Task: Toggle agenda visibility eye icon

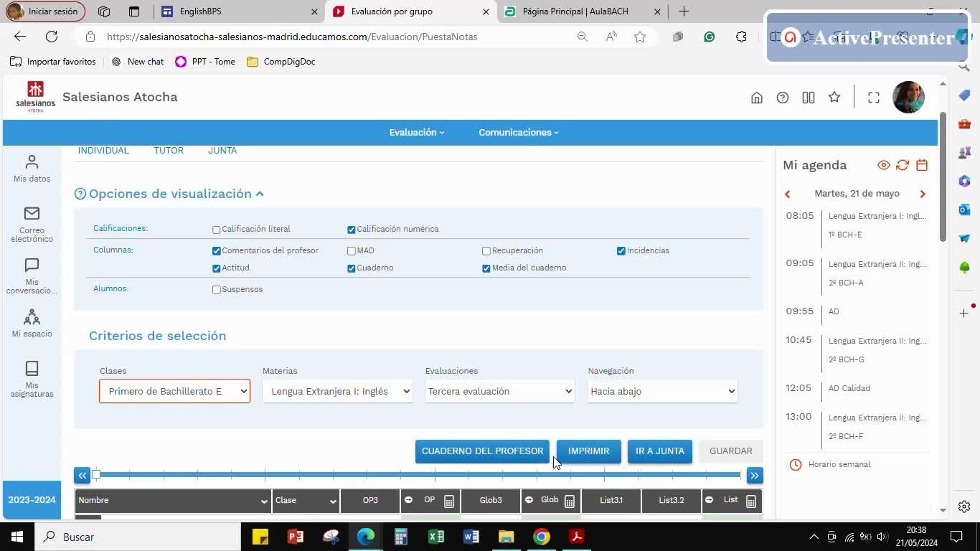Action: click(x=884, y=165)
